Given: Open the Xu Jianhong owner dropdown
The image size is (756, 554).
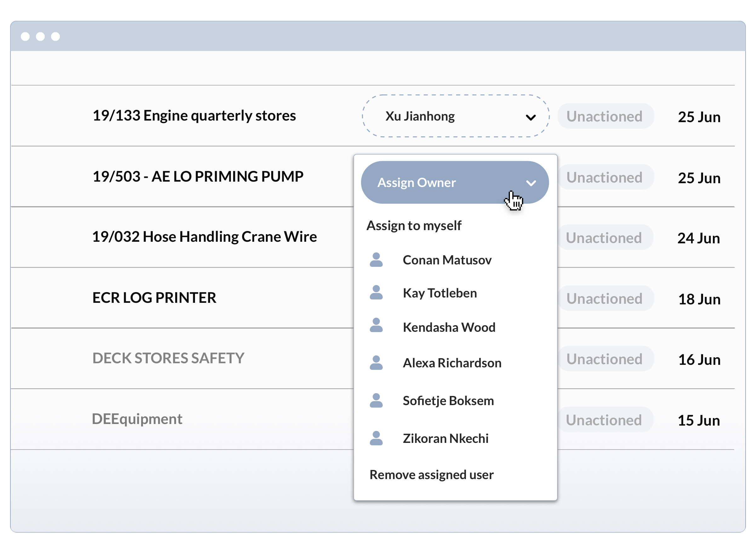Looking at the screenshot, I should point(455,116).
